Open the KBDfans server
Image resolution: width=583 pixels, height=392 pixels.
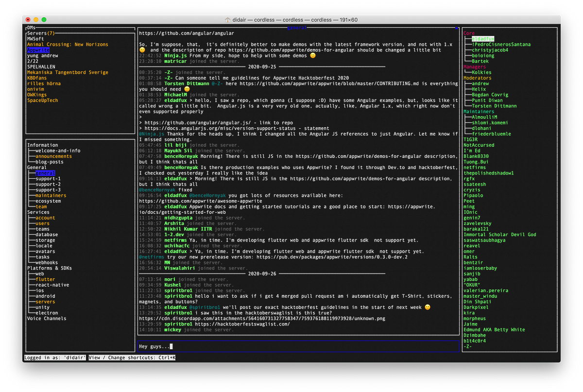click(37, 78)
